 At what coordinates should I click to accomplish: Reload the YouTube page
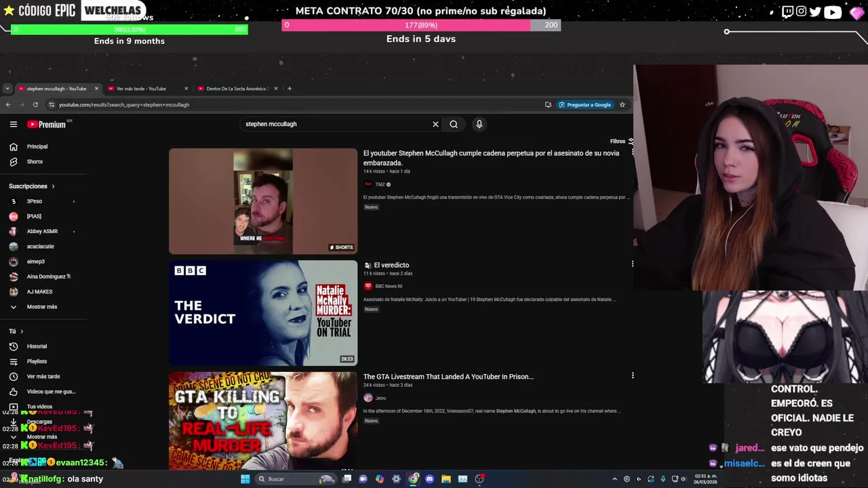tap(35, 104)
